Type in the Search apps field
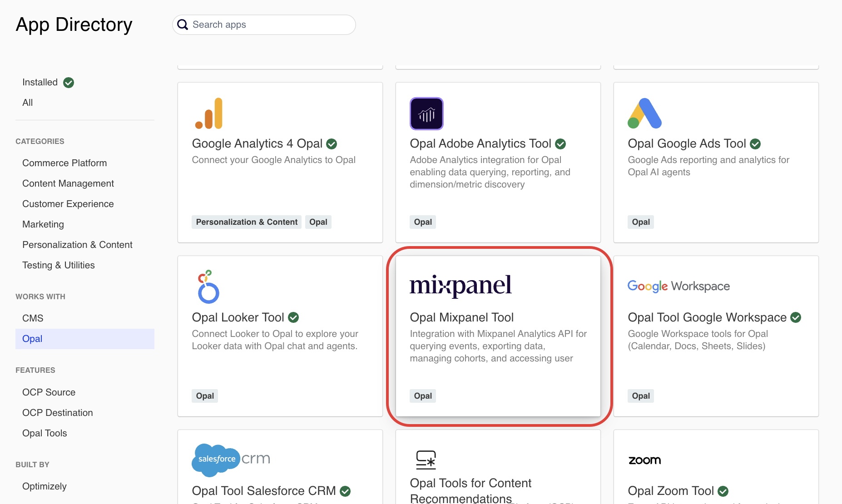Viewport: 842px width, 504px height. click(270, 25)
